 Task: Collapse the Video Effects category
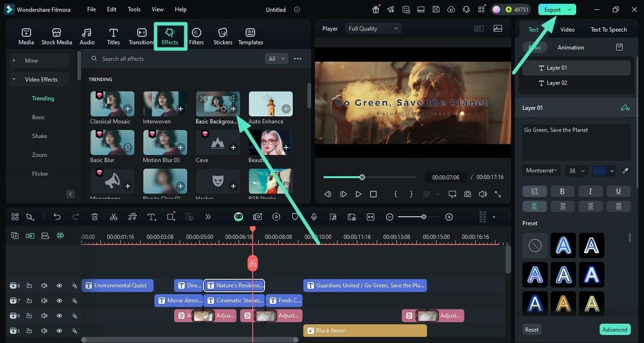(x=39, y=79)
